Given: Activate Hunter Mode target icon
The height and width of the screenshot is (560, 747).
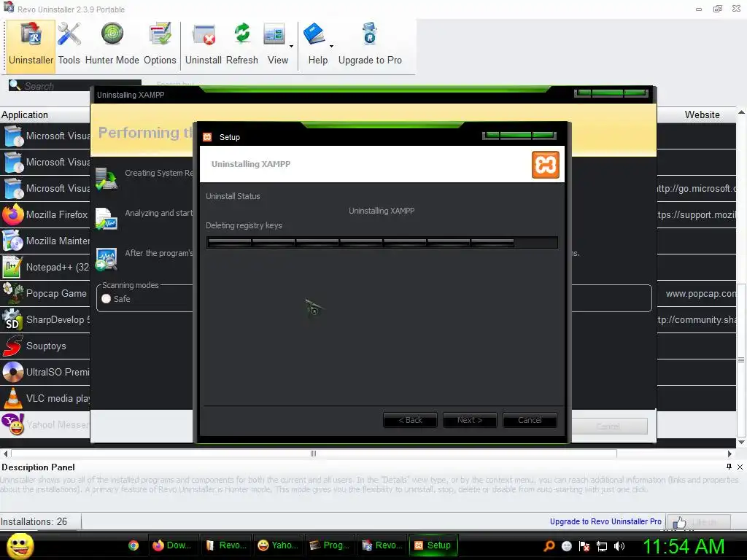Looking at the screenshot, I should click(x=112, y=34).
